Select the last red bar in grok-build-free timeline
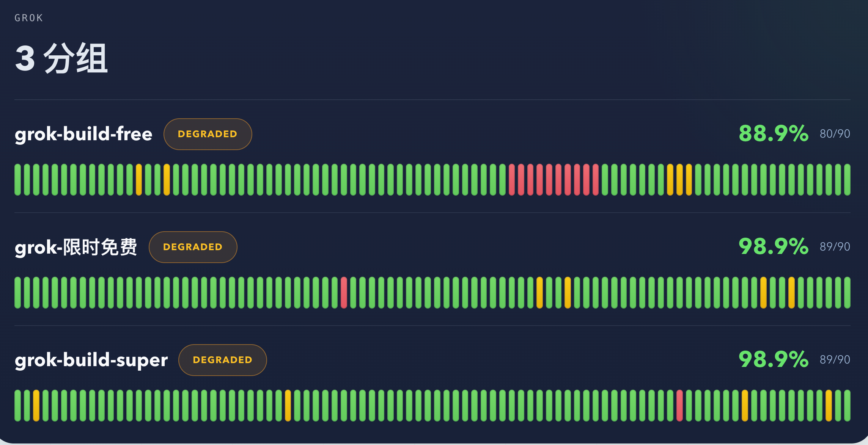 596,180
